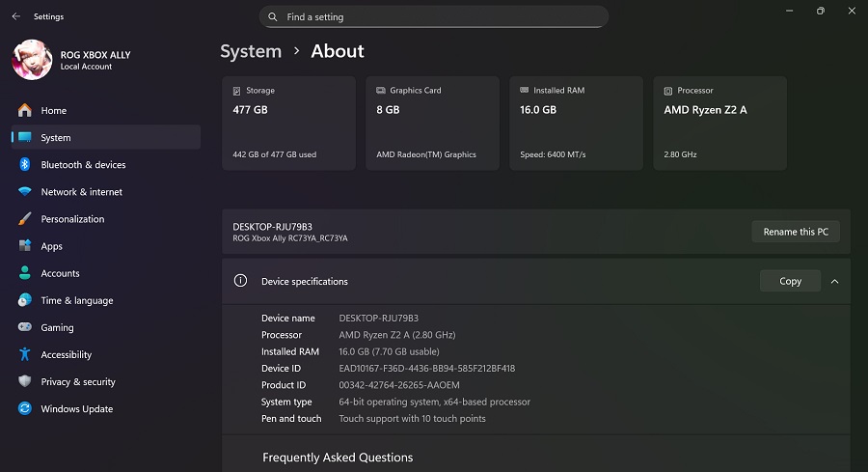Click System in the breadcrumb
The image size is (868, 472).
[251, 51]
